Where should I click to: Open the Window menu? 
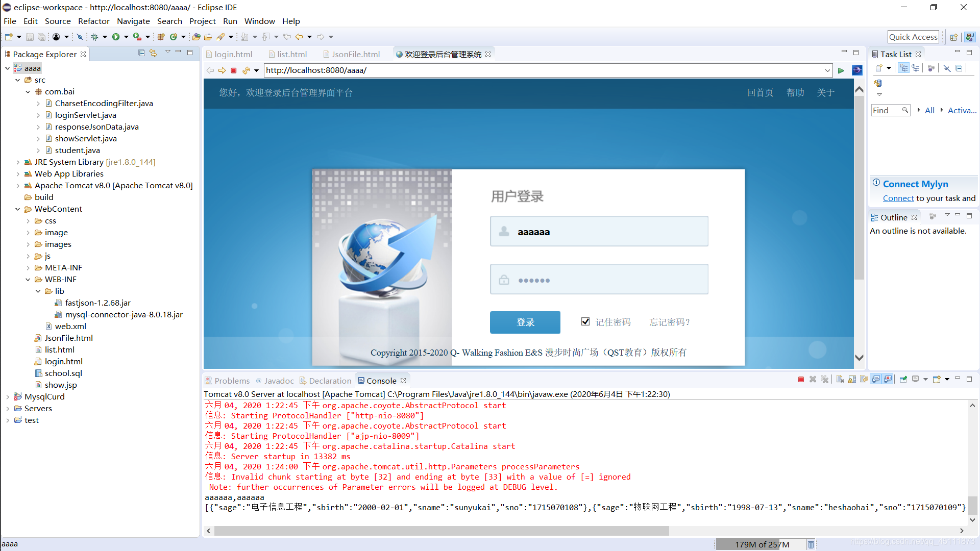[x=259, y=21]
